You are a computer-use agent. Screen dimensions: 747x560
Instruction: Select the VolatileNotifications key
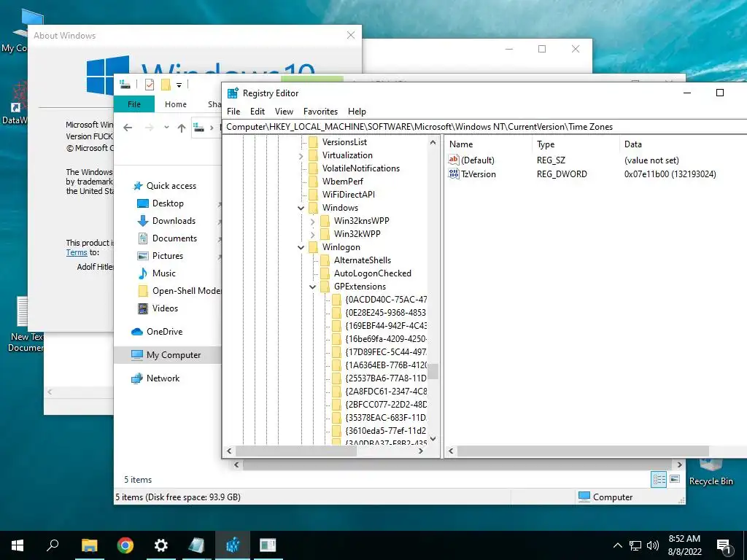tap(360, 168)
